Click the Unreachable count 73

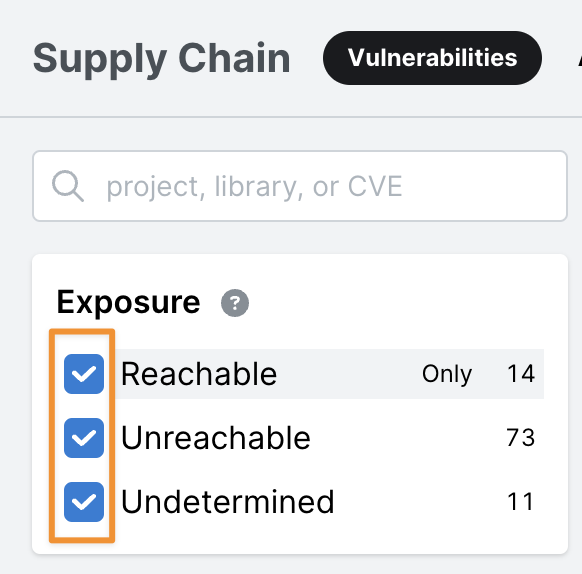(521, 437)
